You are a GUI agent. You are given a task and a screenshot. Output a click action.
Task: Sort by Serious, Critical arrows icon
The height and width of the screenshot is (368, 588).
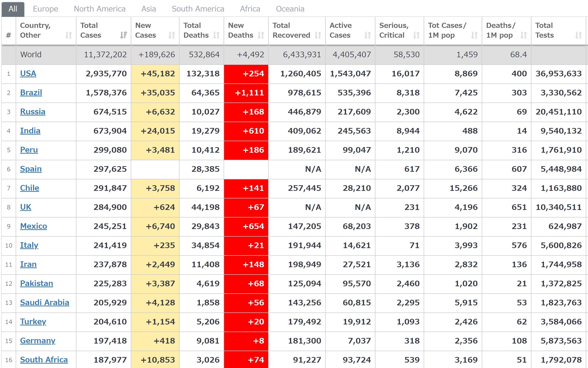416,35
